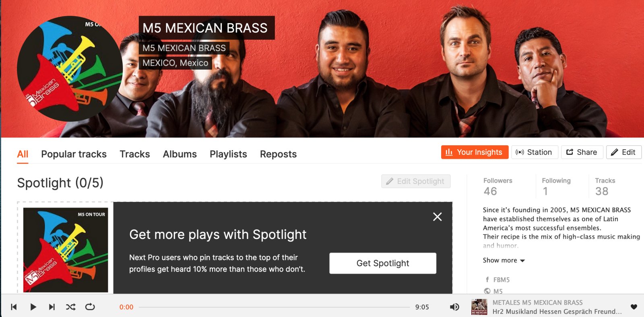Switch to the Popular tracks tab
644x317 pixels.
pos(74,154)
